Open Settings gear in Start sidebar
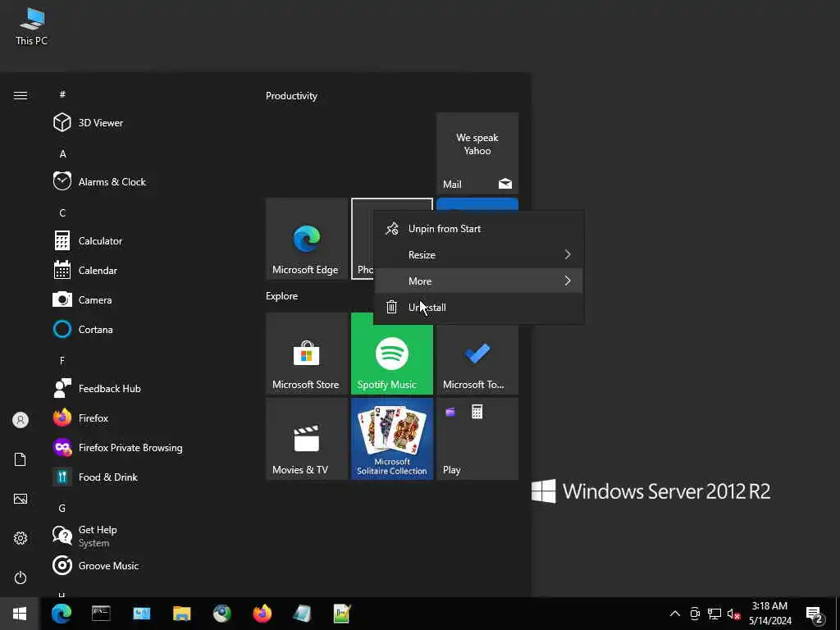Image resolution: width=840 pixels, height=630 pixels. (x=21, y=538)
